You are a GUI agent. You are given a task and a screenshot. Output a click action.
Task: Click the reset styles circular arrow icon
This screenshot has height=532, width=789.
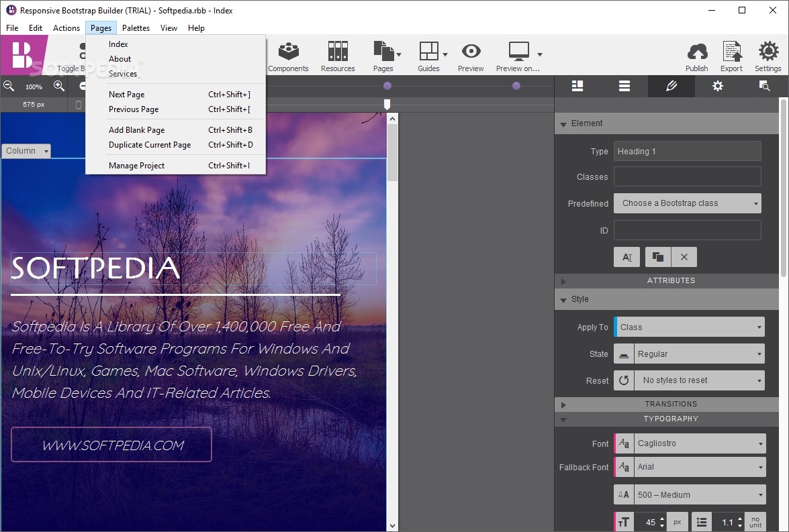[x=624, y=380]
